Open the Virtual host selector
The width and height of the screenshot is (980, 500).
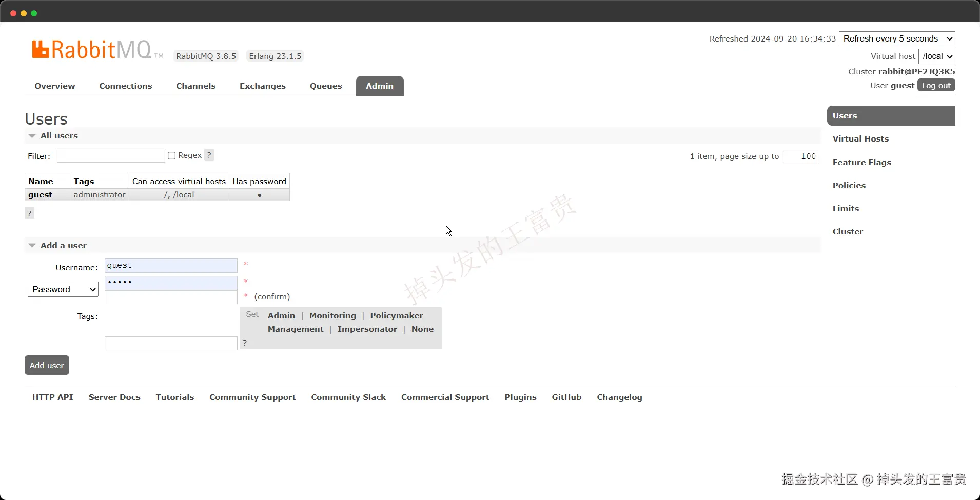pyautogui.click(x=937, y=56)
